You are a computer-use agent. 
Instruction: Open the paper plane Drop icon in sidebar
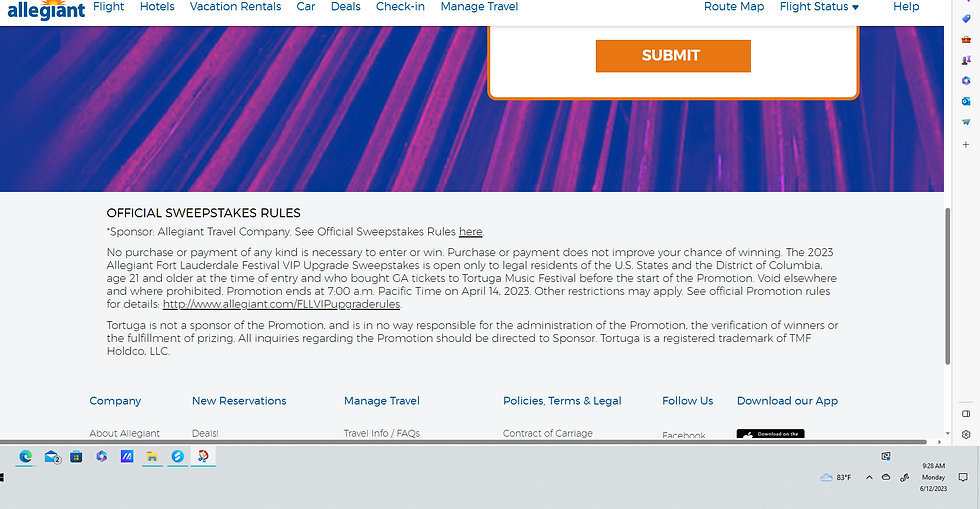966,122
